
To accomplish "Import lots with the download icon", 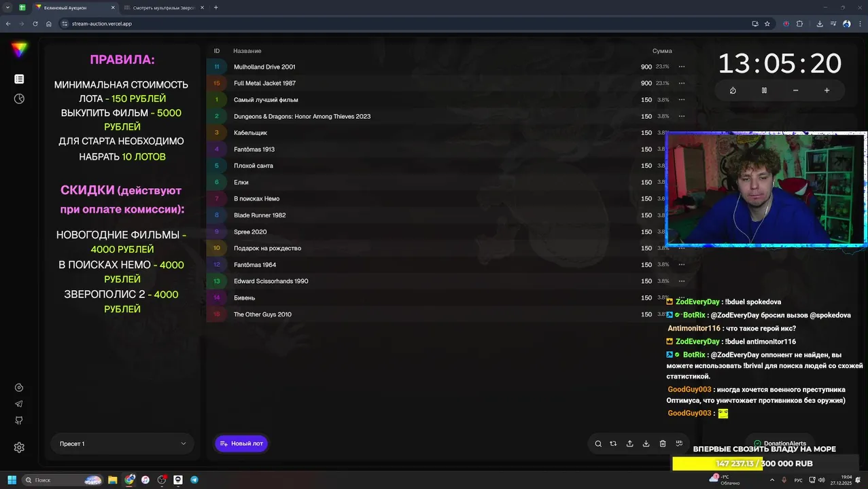I will [646, 443].
